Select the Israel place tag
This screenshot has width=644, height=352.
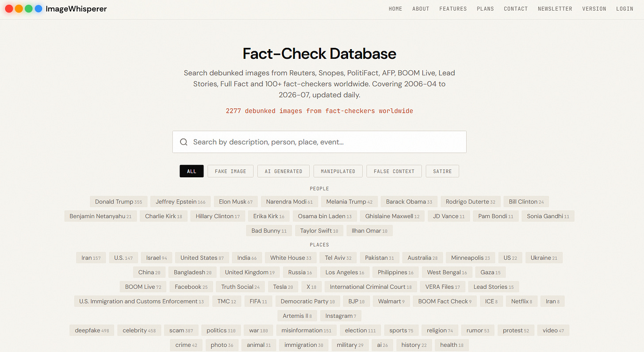pos(157,258)
